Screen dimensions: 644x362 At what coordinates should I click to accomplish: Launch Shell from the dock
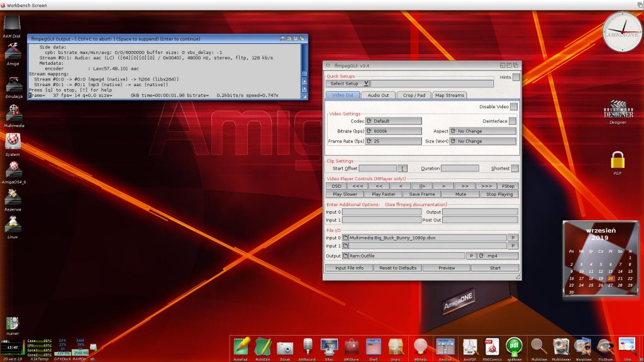[374, 347]
